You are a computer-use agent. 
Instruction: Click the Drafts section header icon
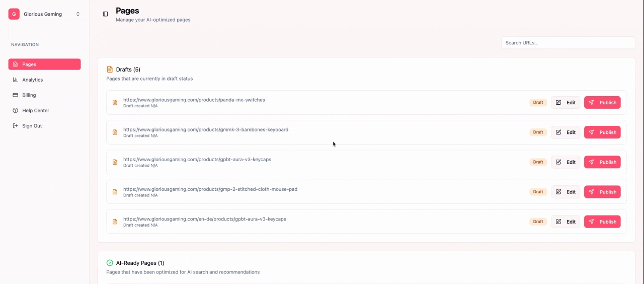[110, 69]
